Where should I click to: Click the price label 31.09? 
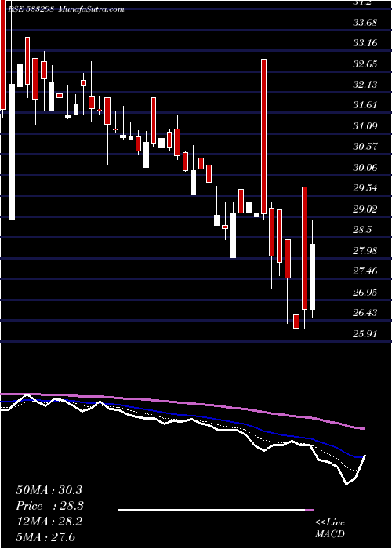tap(365, 126)
